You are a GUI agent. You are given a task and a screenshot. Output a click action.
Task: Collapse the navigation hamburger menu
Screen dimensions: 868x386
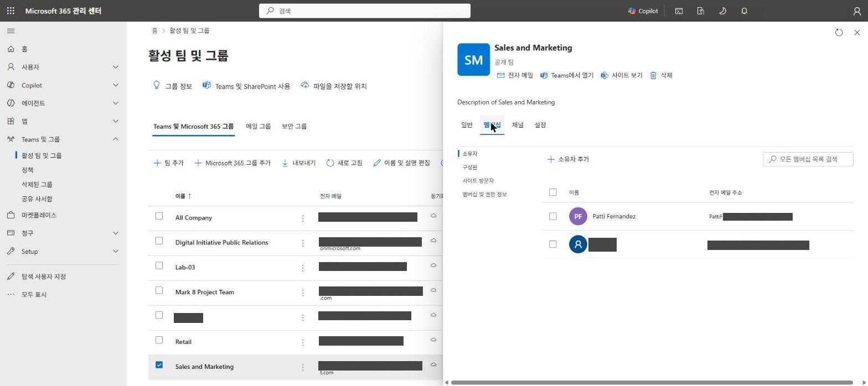coord(11,31)
